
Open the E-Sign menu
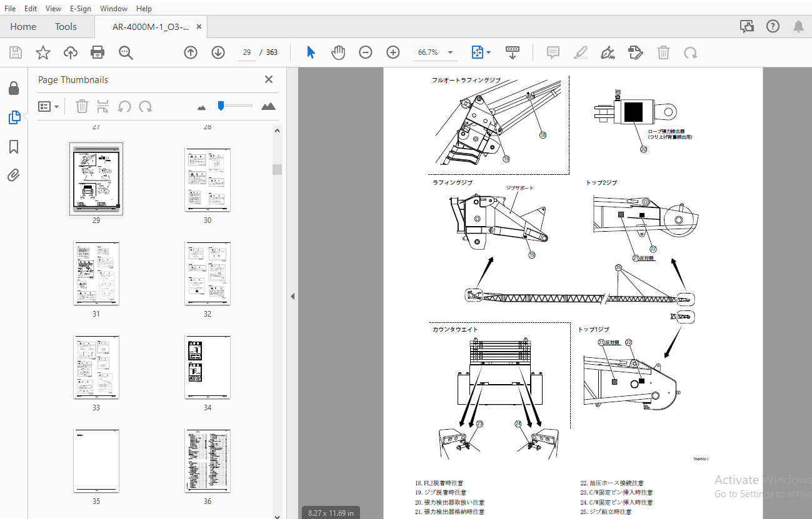pyautogui.click(x=80, y=8)
